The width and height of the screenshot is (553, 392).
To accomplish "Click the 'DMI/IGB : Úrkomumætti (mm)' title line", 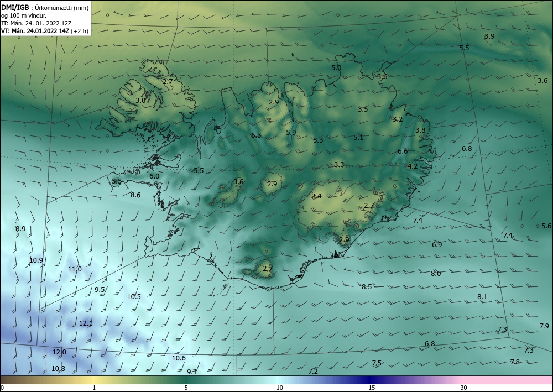I will click(x=45, y=8).
